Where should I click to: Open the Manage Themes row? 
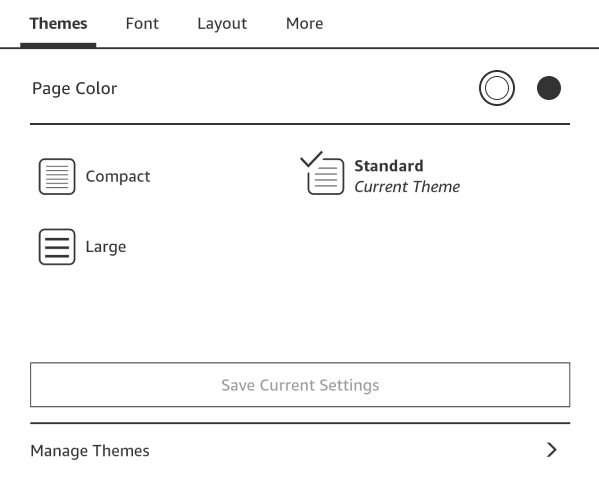pos(300,450)
